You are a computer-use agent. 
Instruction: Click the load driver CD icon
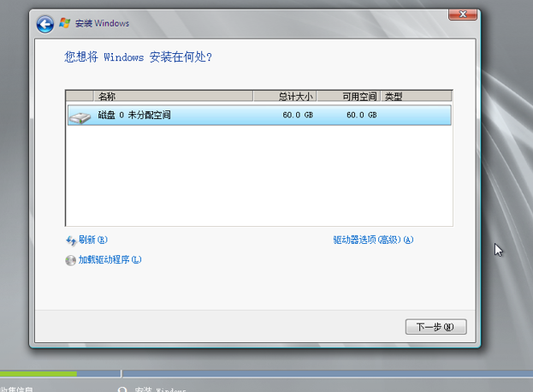pyautogui.click(x=70, y=260)
